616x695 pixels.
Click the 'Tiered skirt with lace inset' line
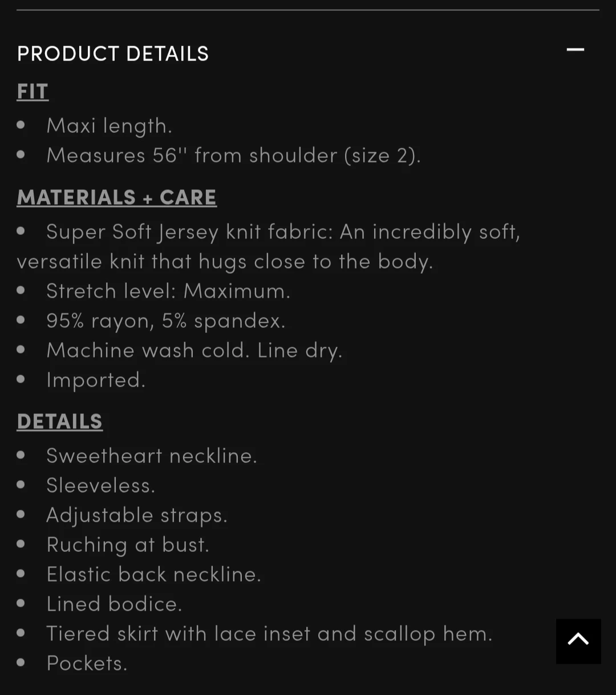coord(270,633)
